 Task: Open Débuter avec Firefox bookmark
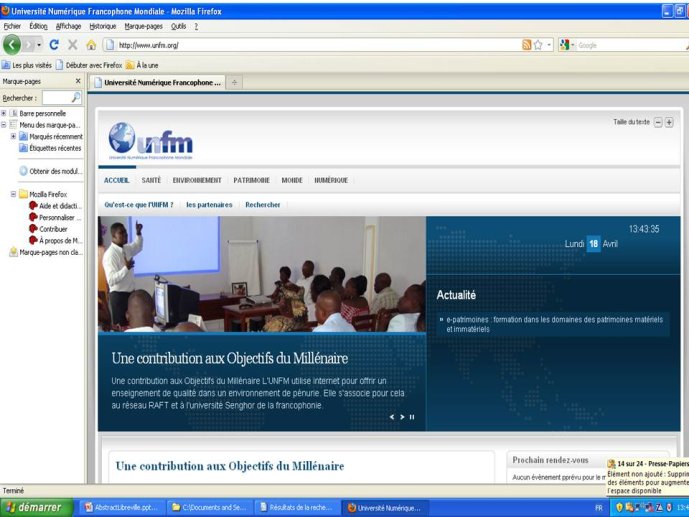coord(89,65)
